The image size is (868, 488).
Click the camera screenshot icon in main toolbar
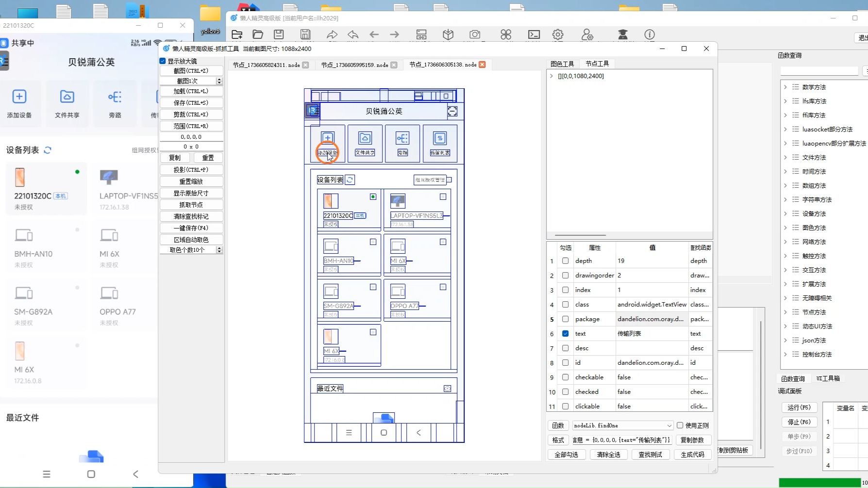point(475,34)
